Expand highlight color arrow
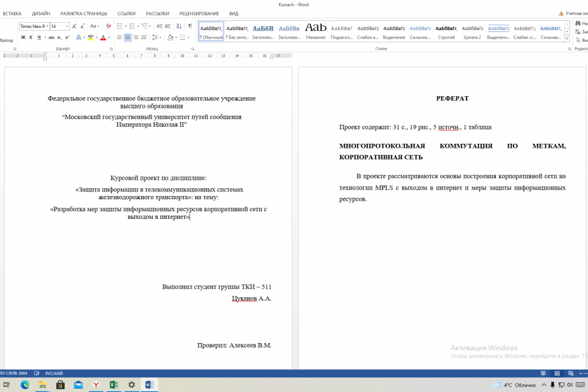 pos(97,37)
